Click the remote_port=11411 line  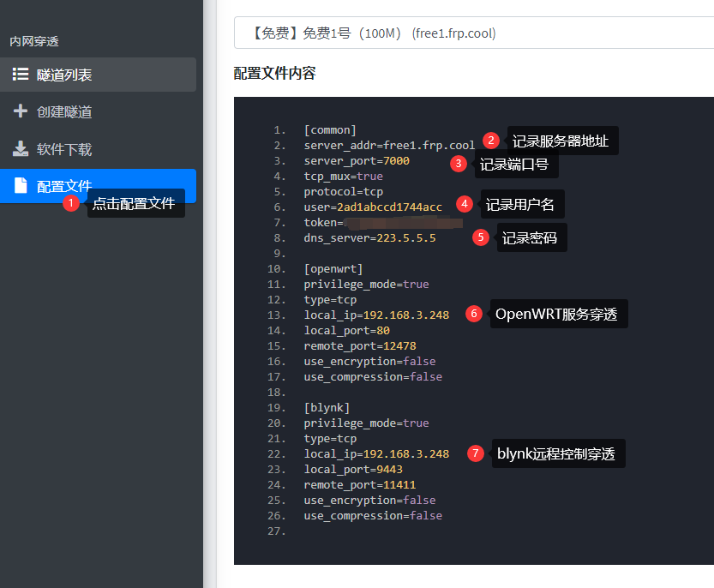click(x=360, y=485)
